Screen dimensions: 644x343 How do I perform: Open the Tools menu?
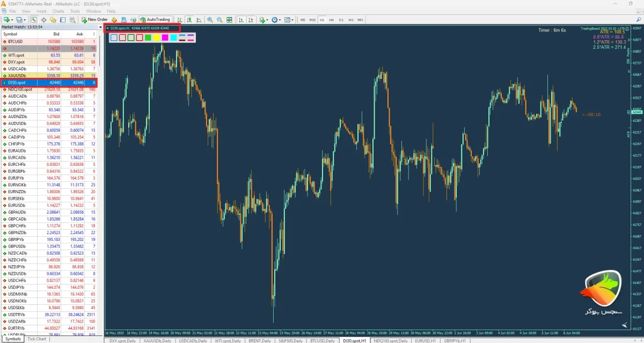coord(75,11)
